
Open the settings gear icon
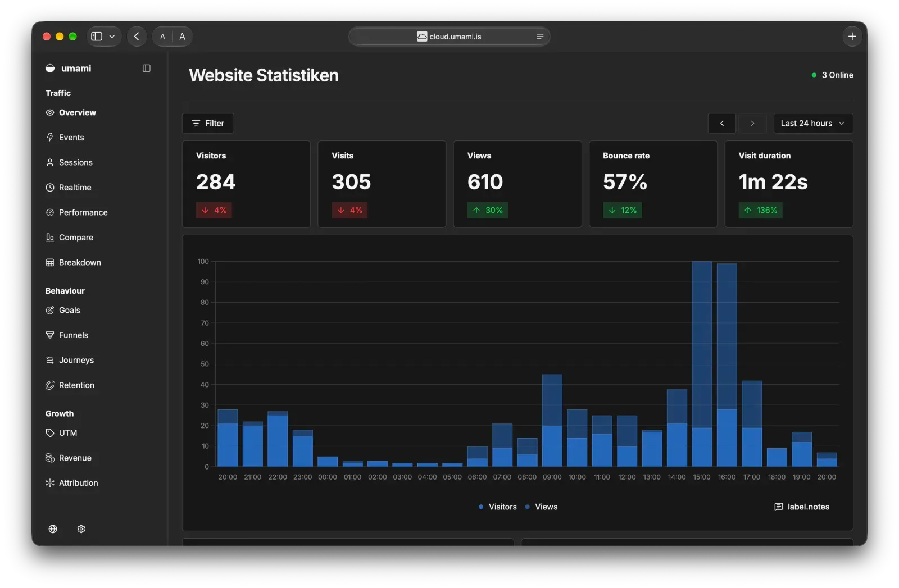pos(81,529)
